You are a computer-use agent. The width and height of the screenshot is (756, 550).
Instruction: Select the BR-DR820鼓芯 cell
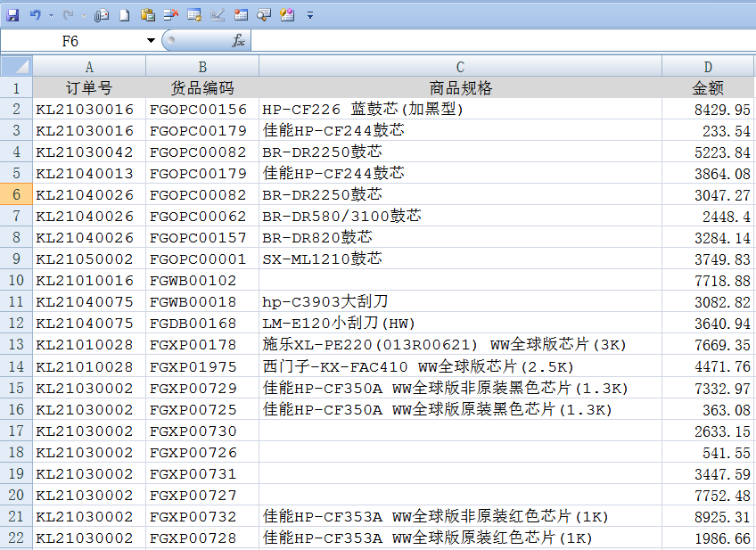(460, 238)
